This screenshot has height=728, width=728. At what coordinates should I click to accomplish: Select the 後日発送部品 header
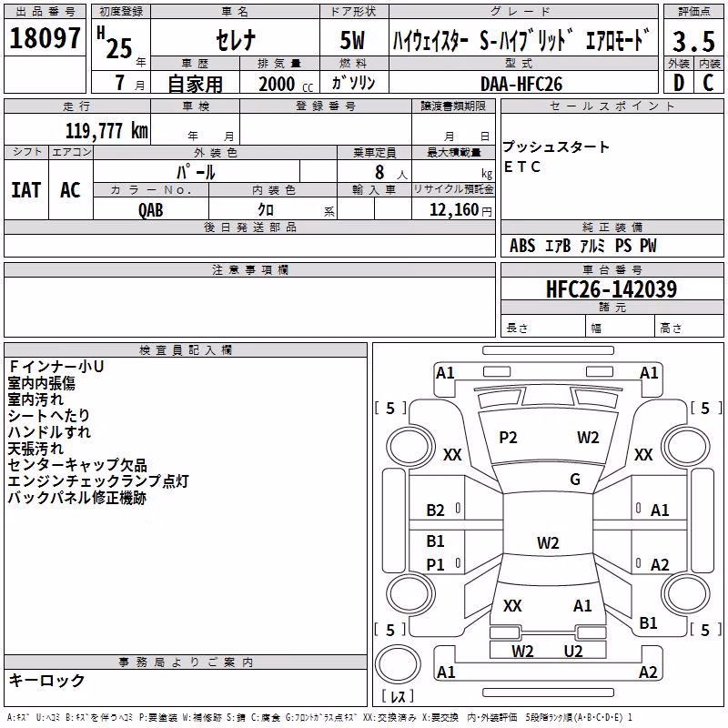(249, 227)
